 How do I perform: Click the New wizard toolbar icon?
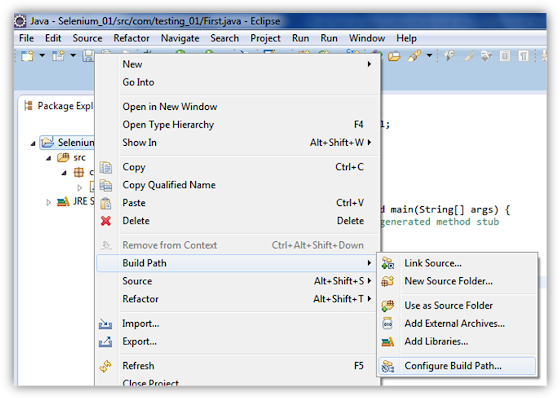(27, 56)
